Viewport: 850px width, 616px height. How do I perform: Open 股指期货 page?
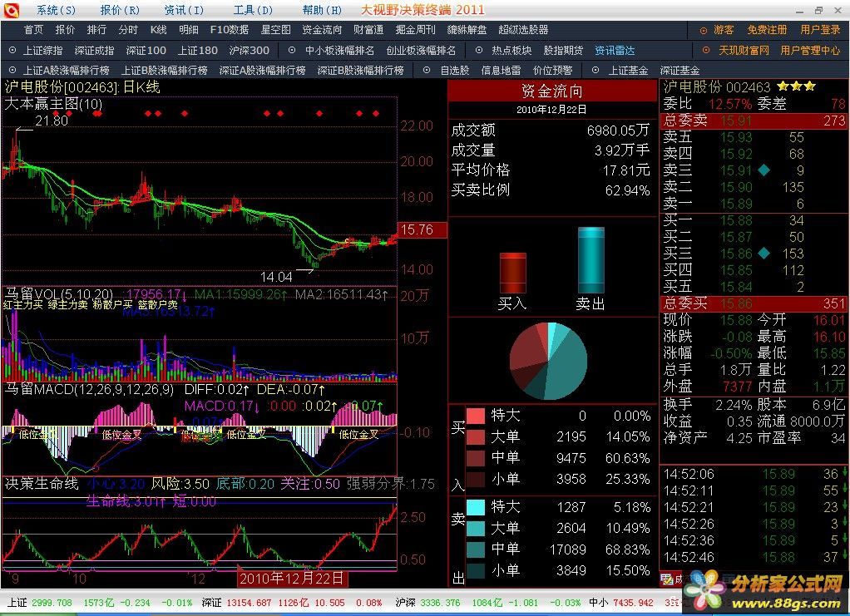pos(563,51)
